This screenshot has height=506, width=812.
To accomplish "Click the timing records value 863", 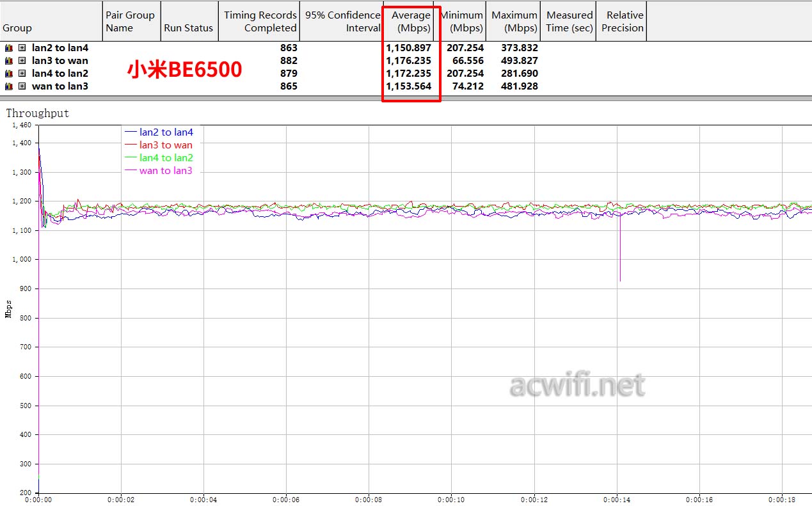I will (x=289, y=48).
